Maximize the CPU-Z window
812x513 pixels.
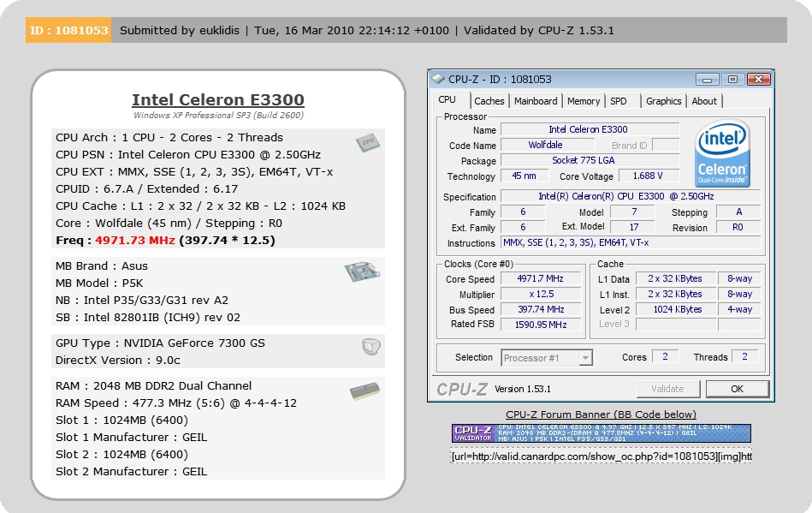point(732,80)
